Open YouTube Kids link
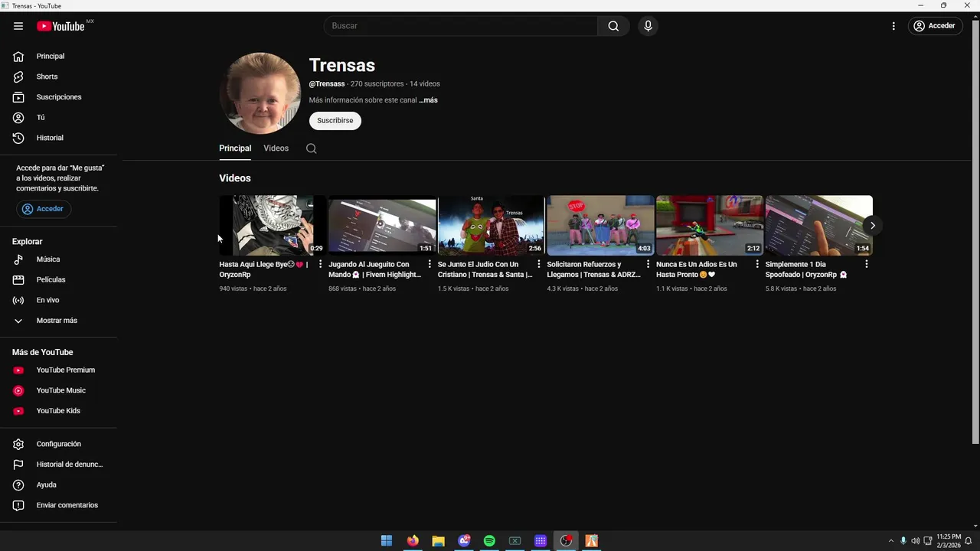 (58, 411)
